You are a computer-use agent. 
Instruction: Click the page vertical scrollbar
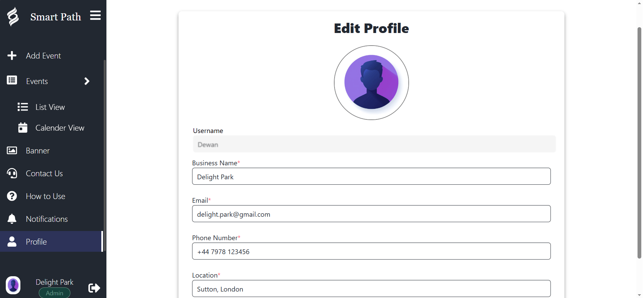[x=639, y=143]
